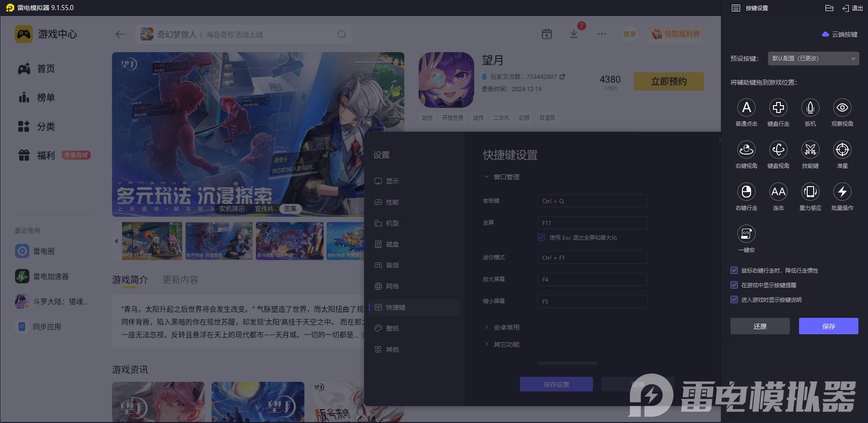868x423 pixels.
Task: Open the calendar icon in the top bar
Action: click(547, 34)
